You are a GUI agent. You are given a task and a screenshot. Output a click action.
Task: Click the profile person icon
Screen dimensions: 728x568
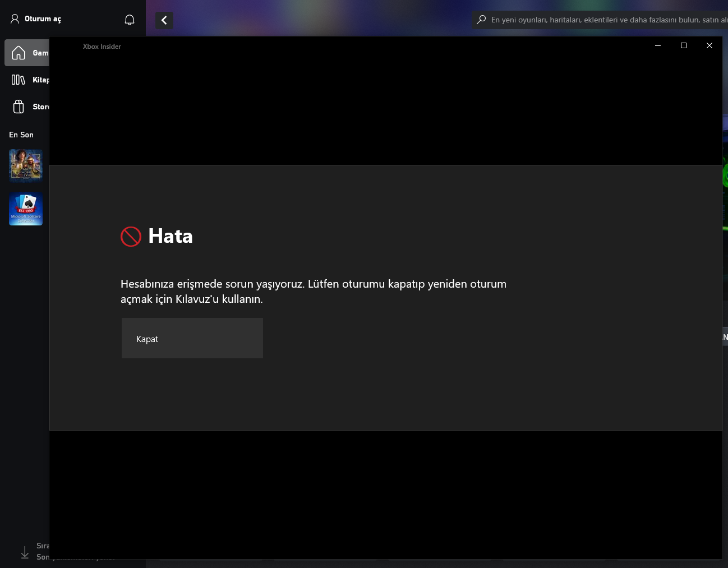pos(15,19)
